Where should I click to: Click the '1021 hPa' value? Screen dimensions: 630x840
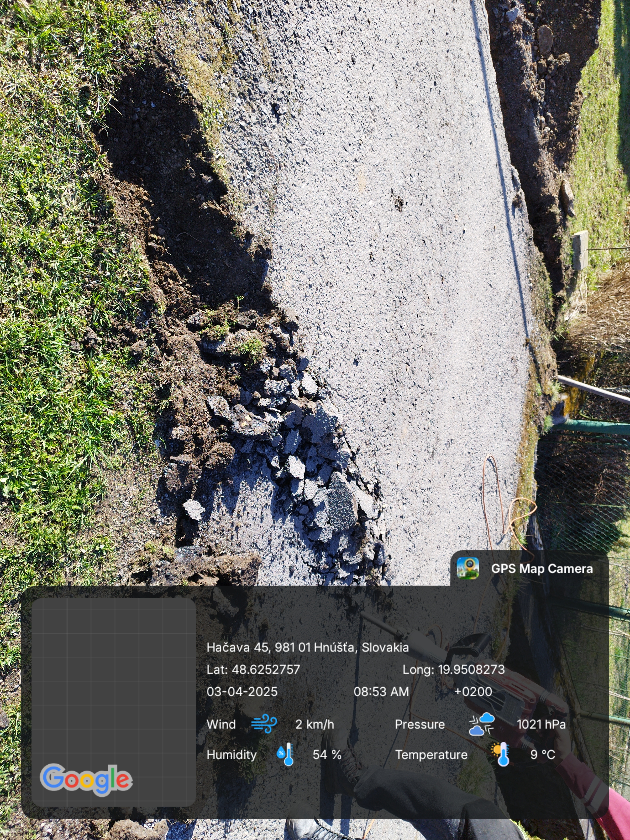(541, 724)
